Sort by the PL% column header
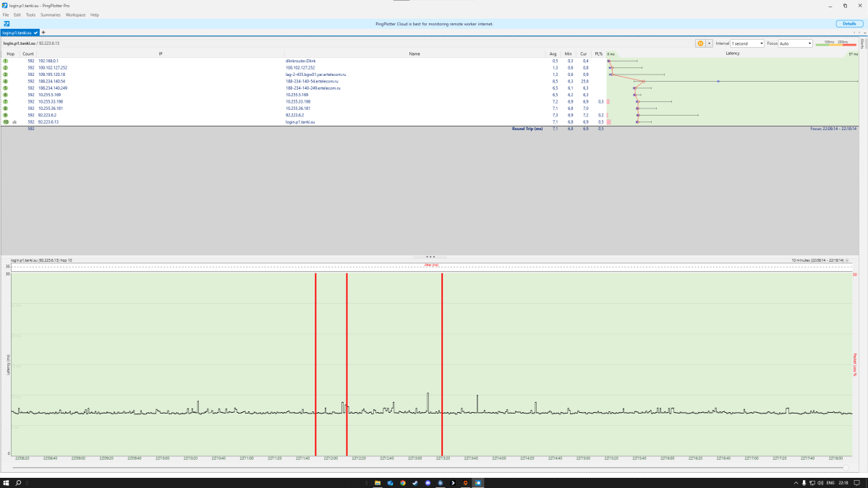Viewport: 868px width, 488px height. [x=598, y=53]
